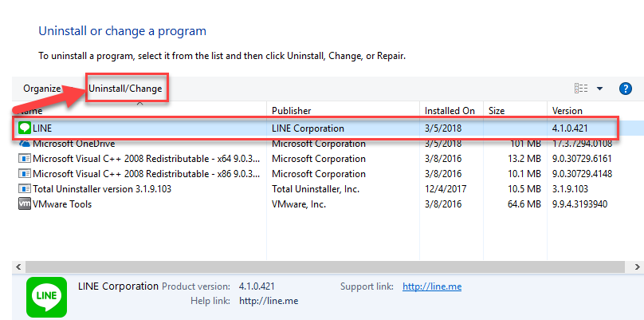Click the 64.6 MB size cell

pos(523,204)
